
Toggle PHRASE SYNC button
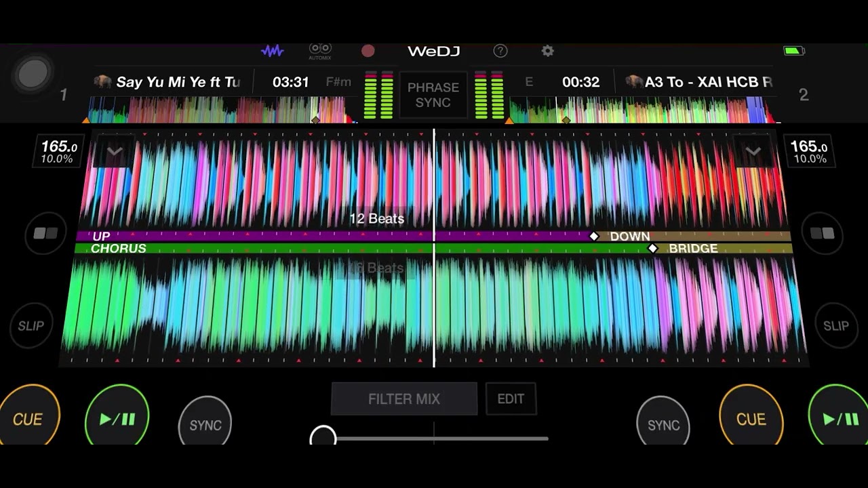[433, 95]
